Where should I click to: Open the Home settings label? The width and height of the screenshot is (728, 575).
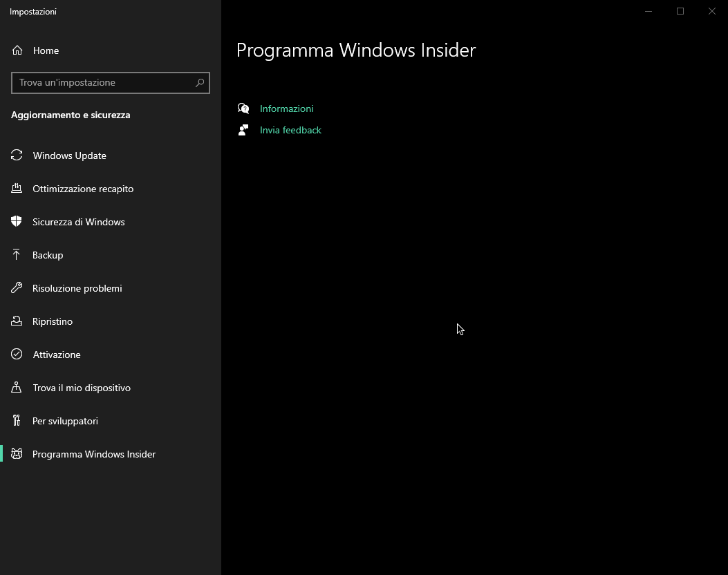(46, 50)
